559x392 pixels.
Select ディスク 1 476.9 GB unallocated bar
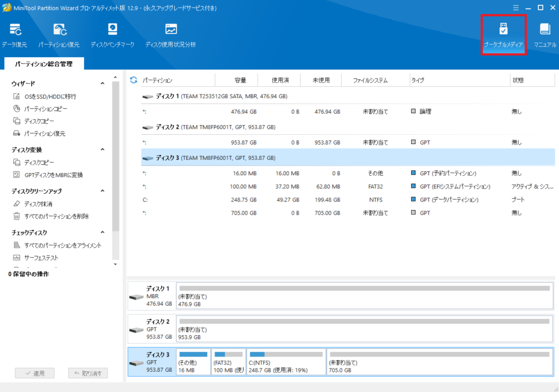(364, 296)
